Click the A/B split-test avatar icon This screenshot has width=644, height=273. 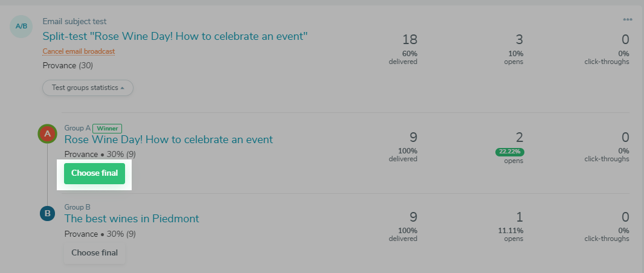point(21,26)
